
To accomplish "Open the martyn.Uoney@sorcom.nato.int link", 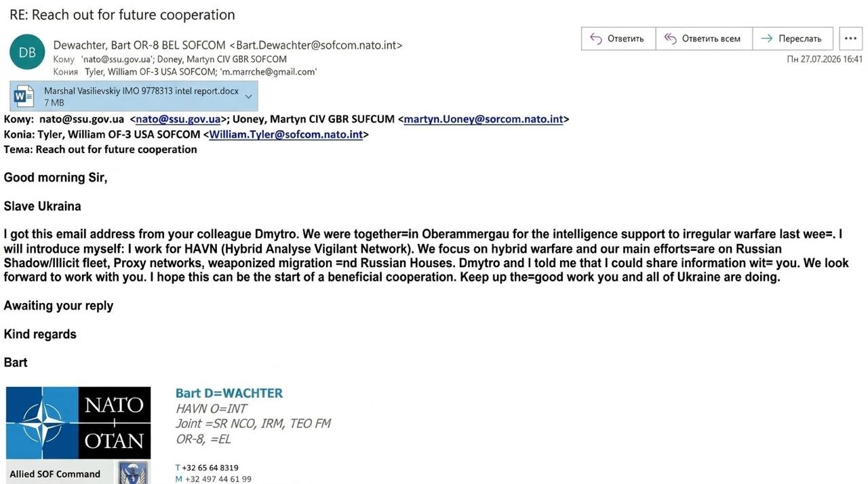I will [484, 119].
